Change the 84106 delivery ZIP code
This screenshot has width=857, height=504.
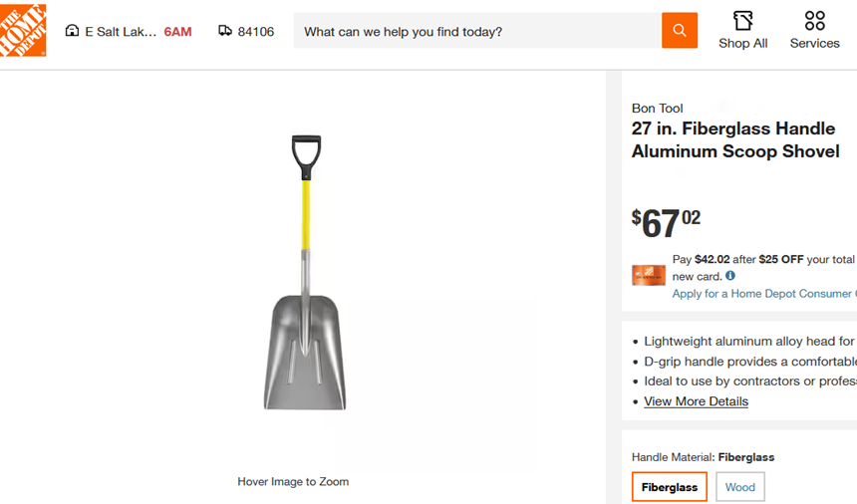256,32
